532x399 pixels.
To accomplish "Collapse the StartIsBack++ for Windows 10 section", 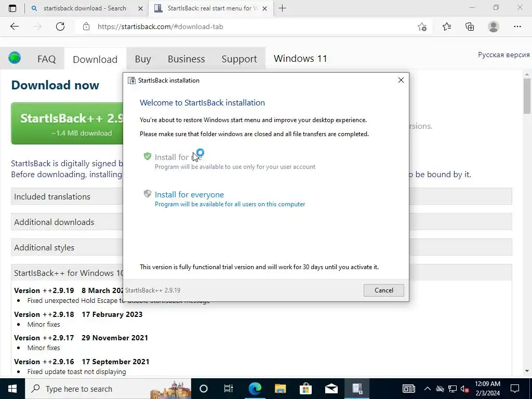I will click(67, 273).
